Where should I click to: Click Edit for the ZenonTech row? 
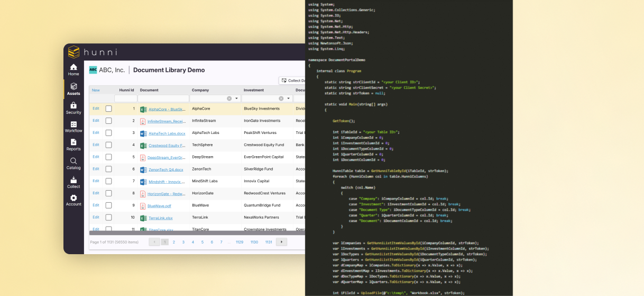click(x=96, y=169)
